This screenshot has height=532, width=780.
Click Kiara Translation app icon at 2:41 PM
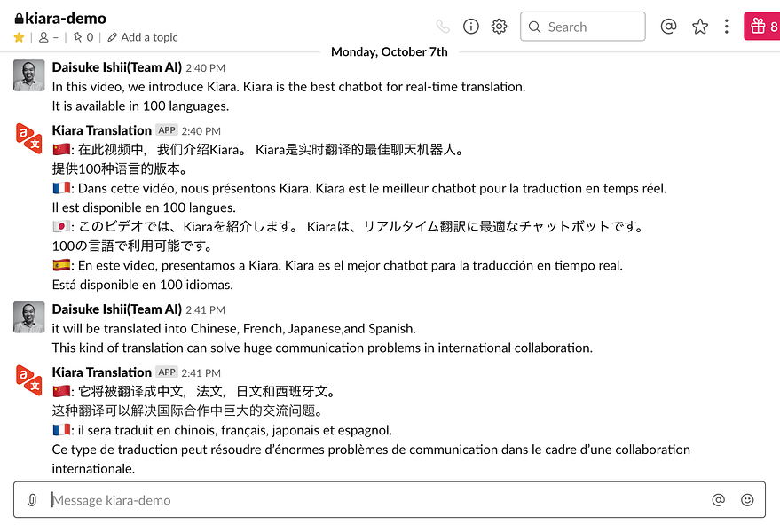pyautogui.click(x=29, y=380)
